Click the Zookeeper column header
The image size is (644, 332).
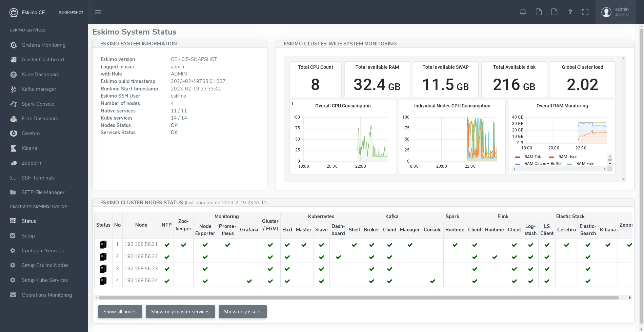point(183,225)
